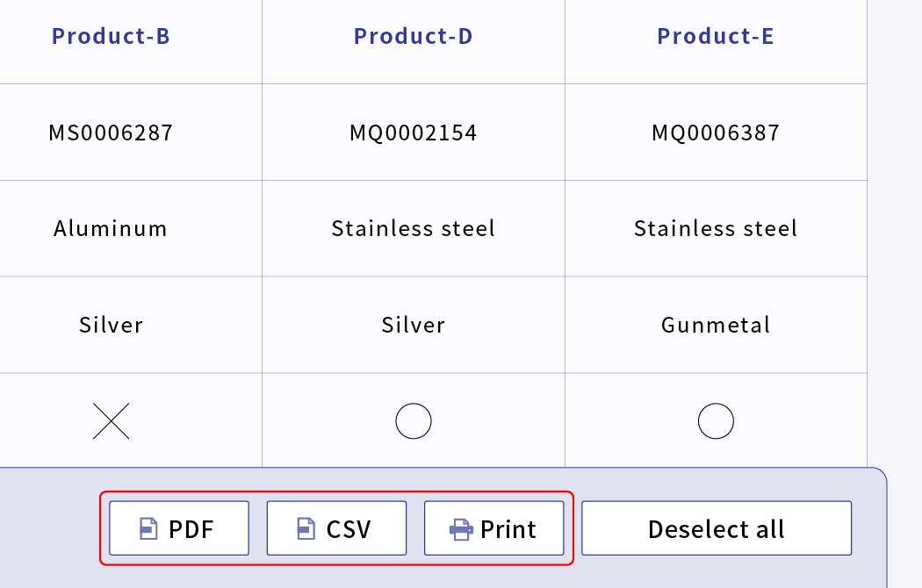Select the MQ0006387 model number cell

tap(716, 133)
